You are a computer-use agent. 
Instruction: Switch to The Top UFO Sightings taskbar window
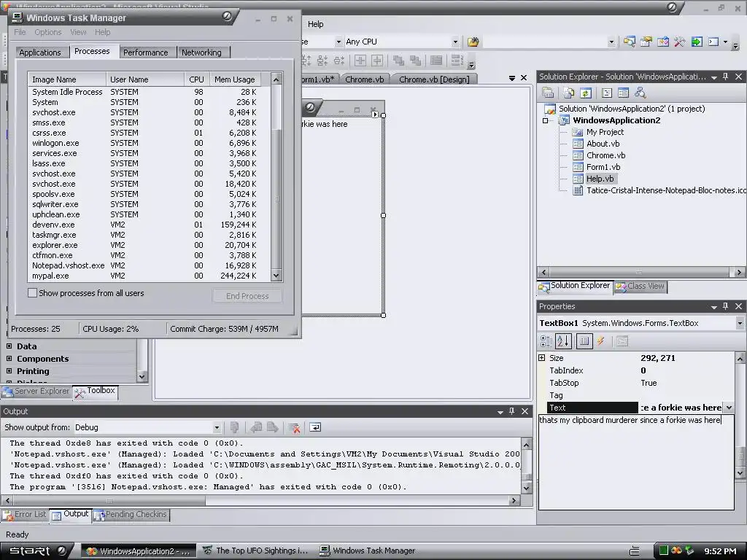click(256, 551)
